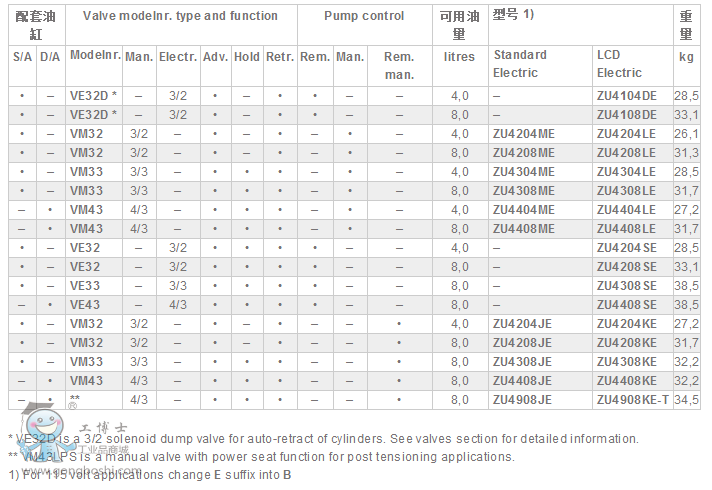Click the D/A column header

(50, 57)
